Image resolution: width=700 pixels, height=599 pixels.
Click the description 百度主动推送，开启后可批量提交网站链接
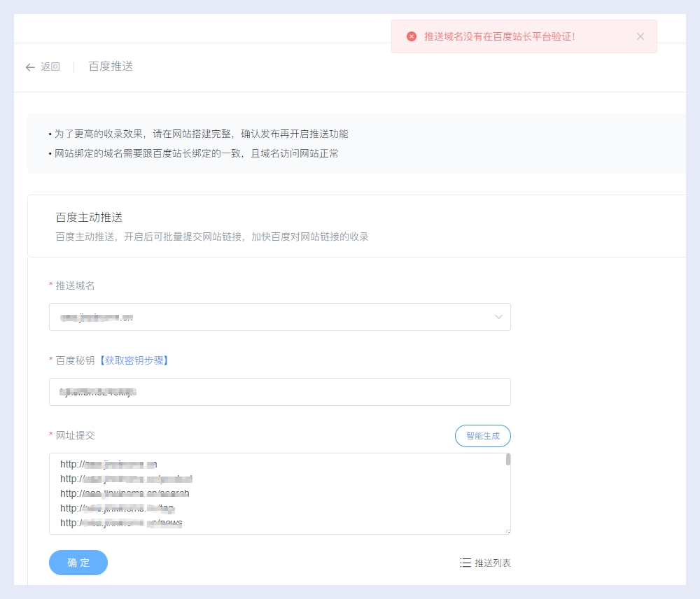click(x=212, y=237)
